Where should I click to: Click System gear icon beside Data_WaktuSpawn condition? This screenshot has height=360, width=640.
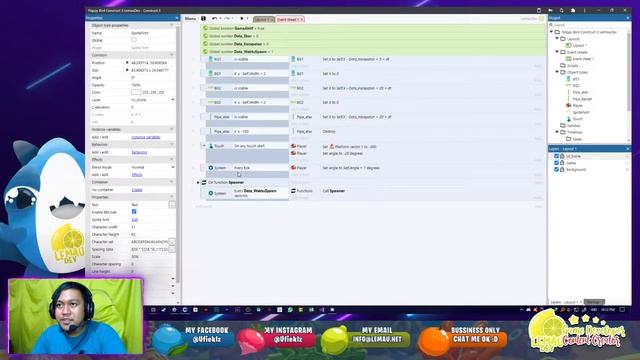point(211,193)
